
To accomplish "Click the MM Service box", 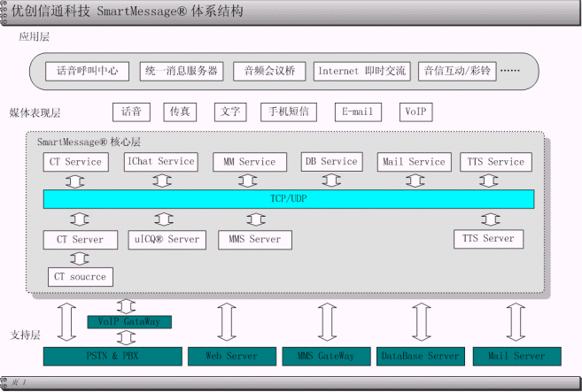I will tap(245, 162).
